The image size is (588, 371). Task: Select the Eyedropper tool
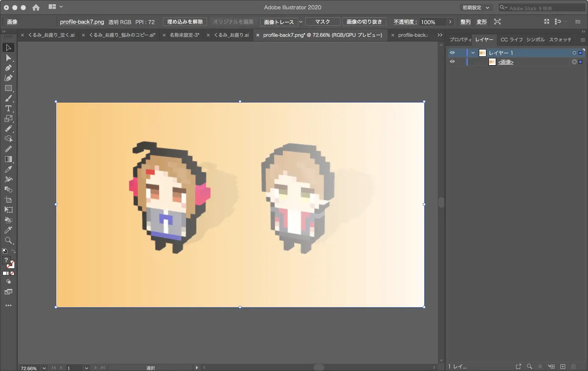click(x=8, y=169)
